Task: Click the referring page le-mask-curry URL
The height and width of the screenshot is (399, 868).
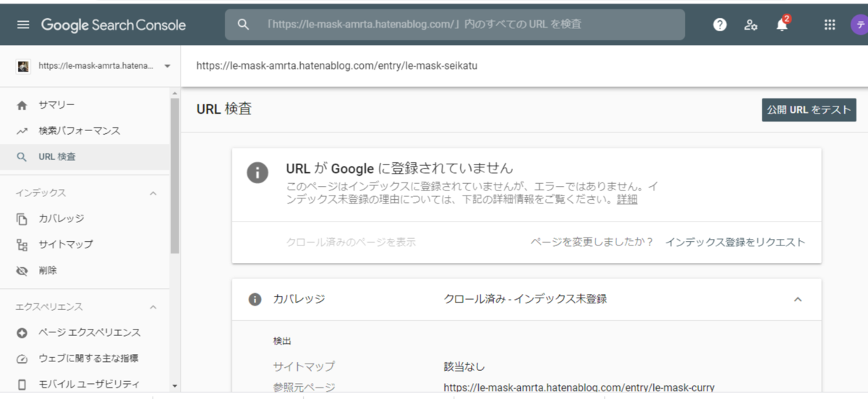Action: click(x=579, y=387)
